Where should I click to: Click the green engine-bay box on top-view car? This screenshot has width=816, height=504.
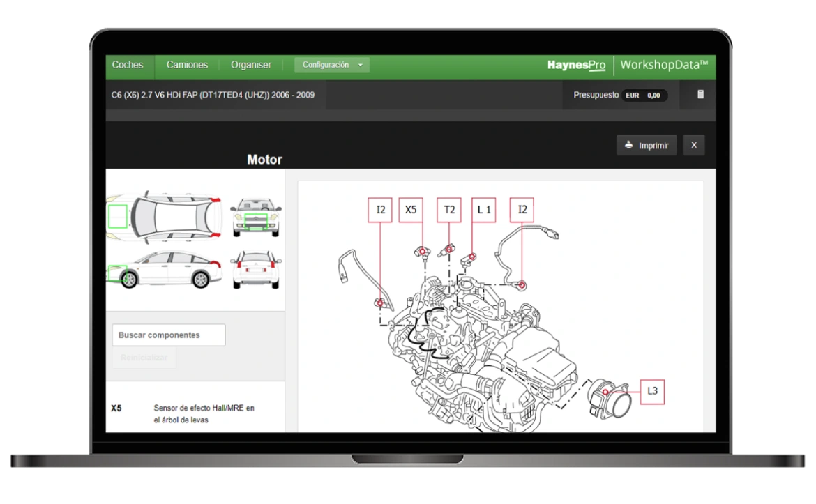[118, 216]
